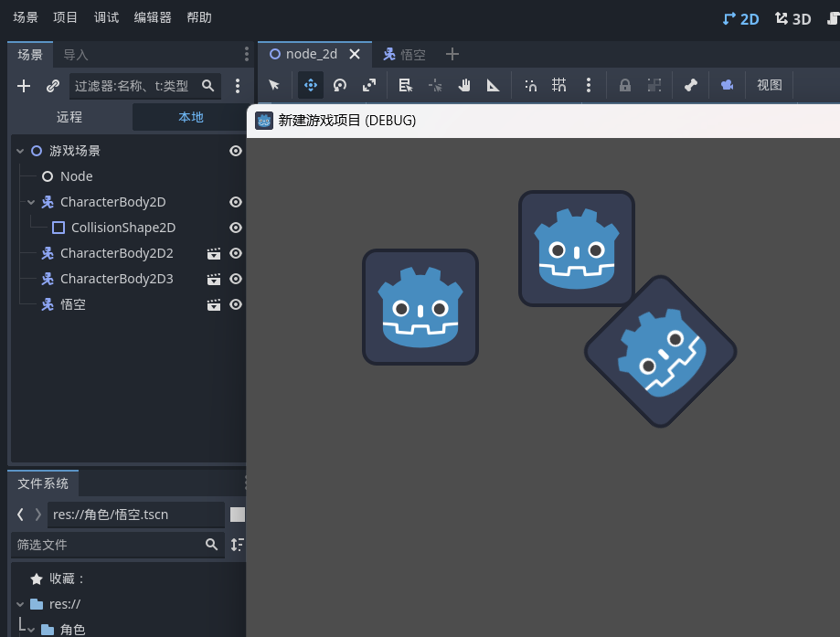The height and width of the screenshot is (637, 840).
Task: Hide the 悟空 node in scene tree
Action: click(236, 304)
